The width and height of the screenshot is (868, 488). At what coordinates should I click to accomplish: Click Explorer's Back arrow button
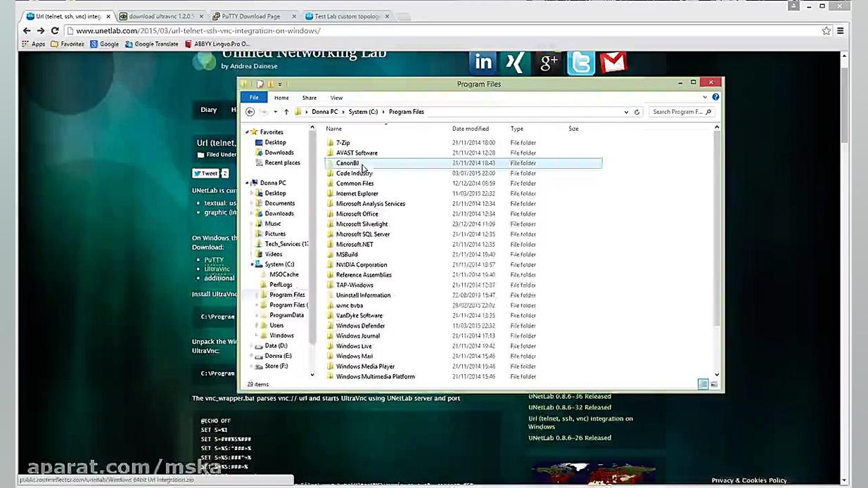pos(250,112)
